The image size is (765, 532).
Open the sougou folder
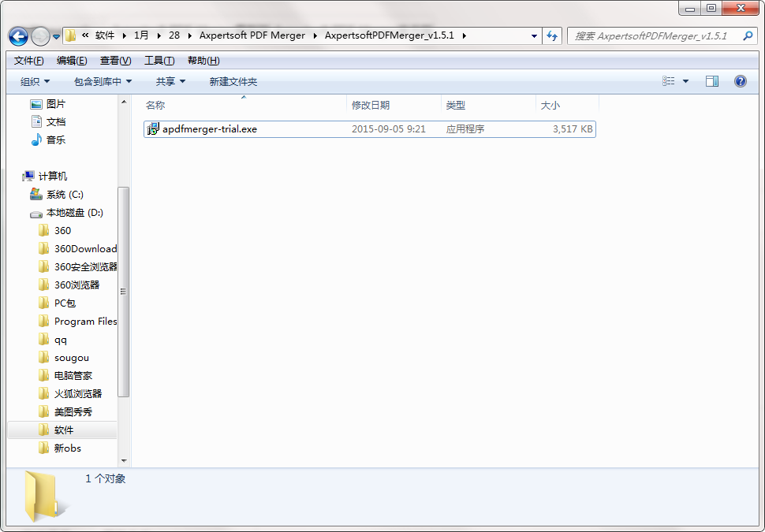64,358
